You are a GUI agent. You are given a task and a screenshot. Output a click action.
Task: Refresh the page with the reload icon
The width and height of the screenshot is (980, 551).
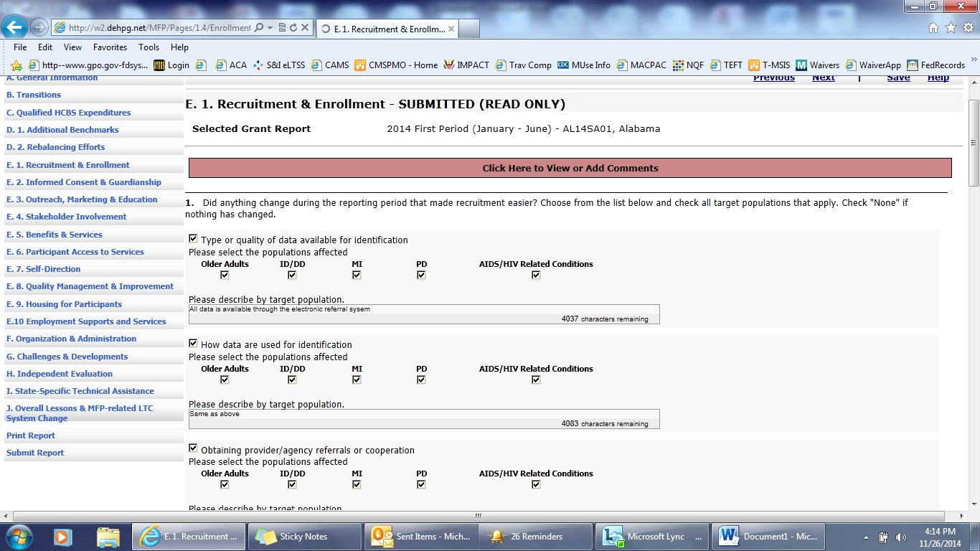point(293,28)
